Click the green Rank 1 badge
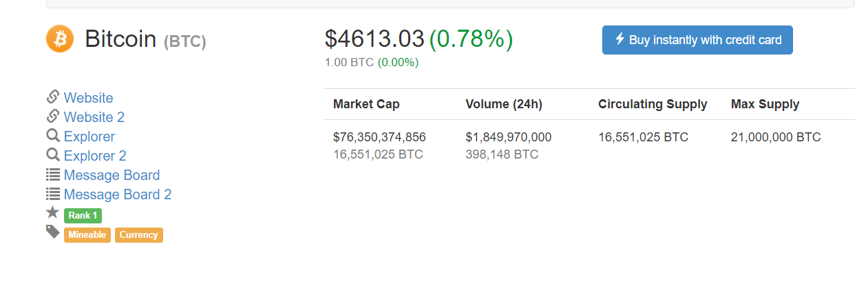868x282 pixels. (x=83, y=215)
